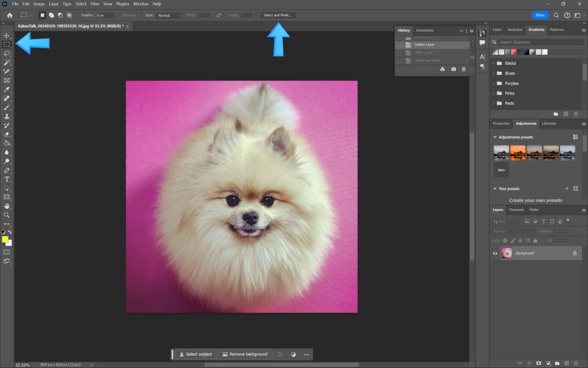588x368 pixels.
Task: Expand the Blues gradient folder
Action: pyautogui.click(x=494, y=73)
